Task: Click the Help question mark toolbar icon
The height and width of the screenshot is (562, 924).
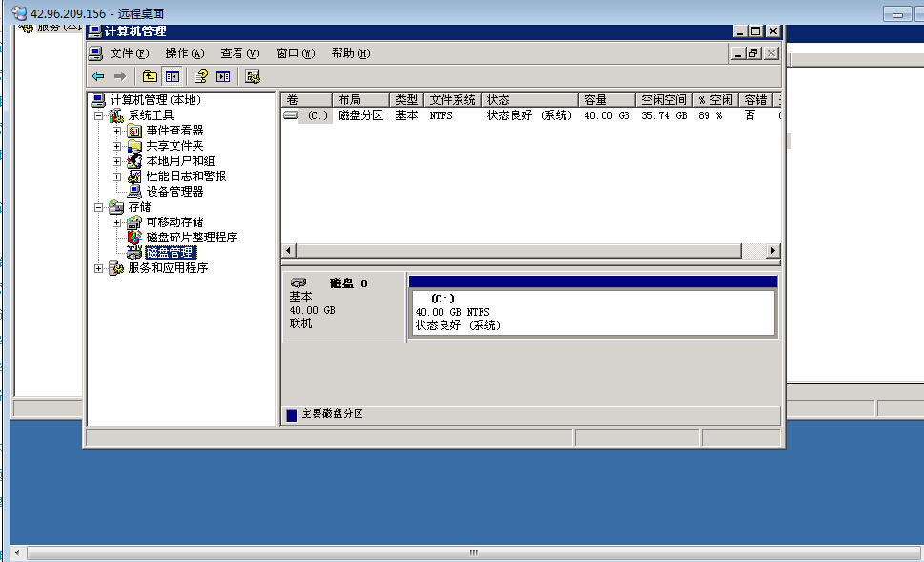Action: point(200,76)
